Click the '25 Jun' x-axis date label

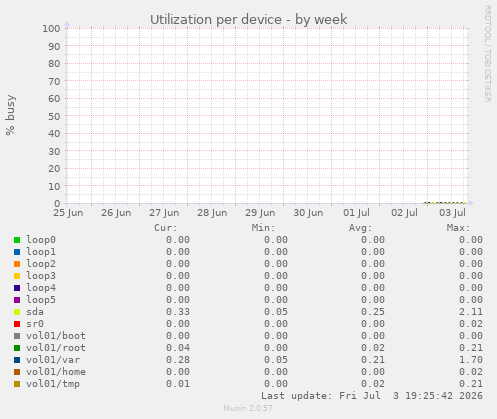click(x=68, y=213)
